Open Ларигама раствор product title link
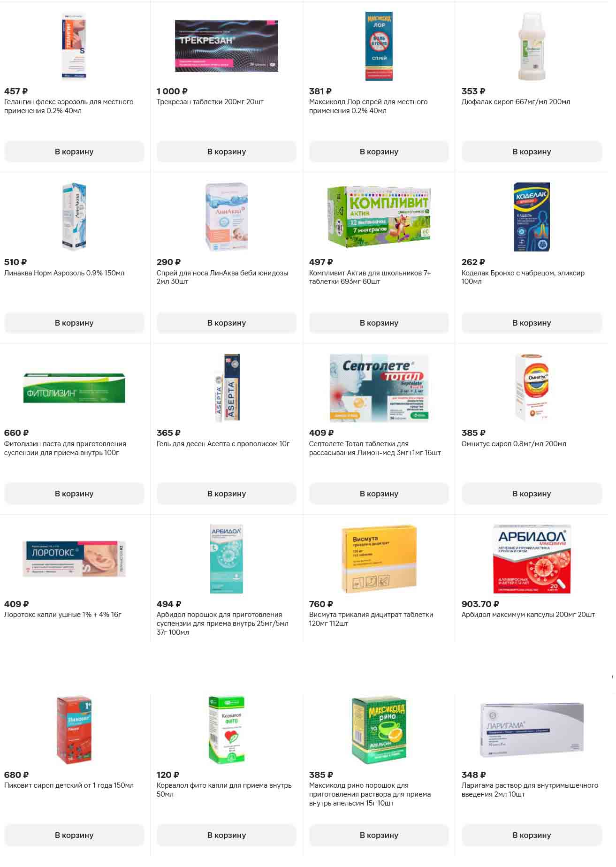 pos(530,790)
